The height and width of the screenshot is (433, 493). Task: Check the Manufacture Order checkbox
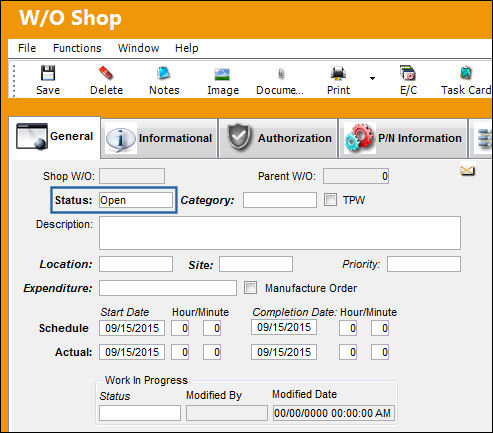point(250,288)
